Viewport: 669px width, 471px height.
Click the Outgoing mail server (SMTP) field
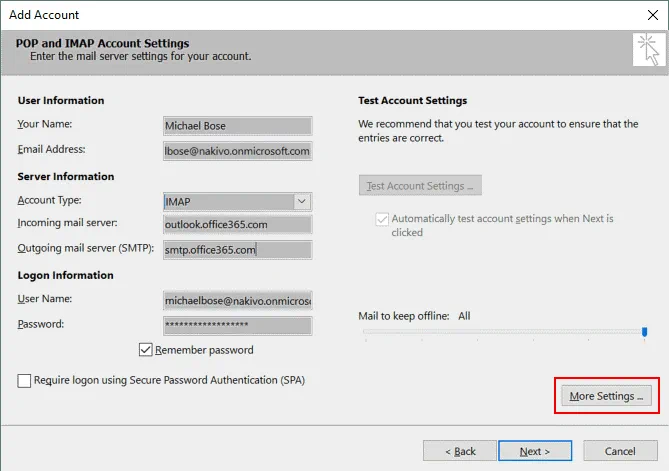(237, 250)
